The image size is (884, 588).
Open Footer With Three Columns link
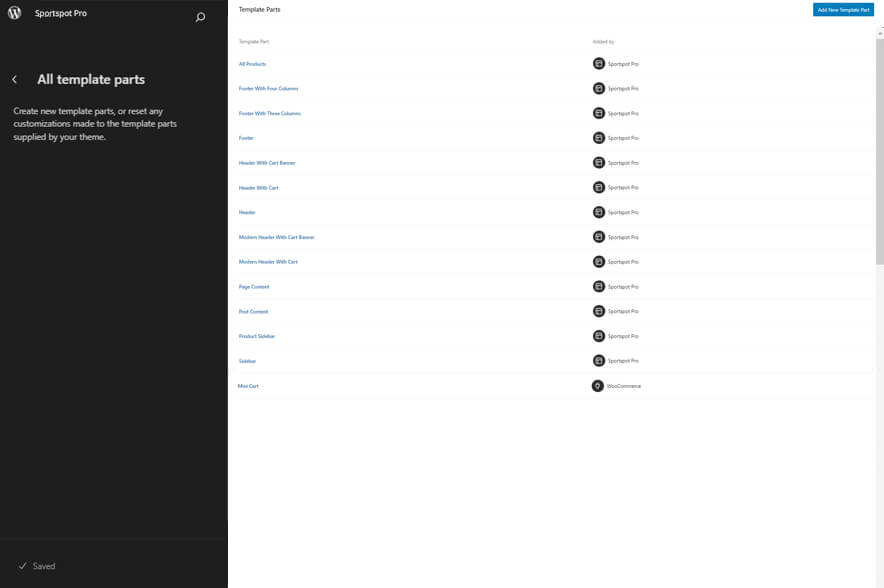269,114
